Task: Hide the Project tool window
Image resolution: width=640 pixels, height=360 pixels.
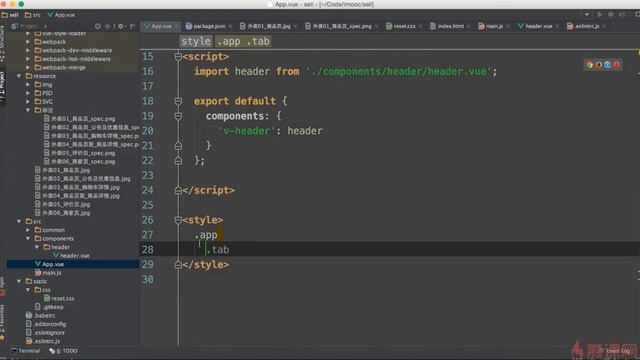Action: pyautogui.click(x=133, y=26)
